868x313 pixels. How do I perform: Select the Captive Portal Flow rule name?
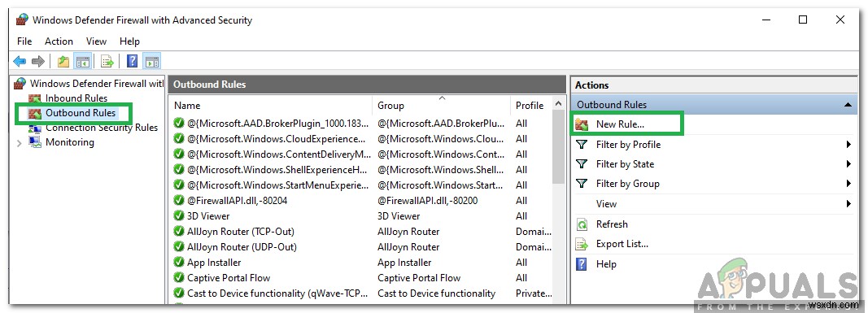click(x=228, y=277)
